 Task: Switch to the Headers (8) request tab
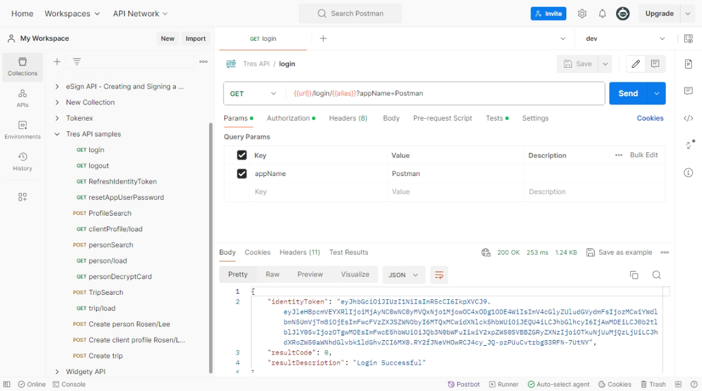pyautogui.click(x=348, y=118)
